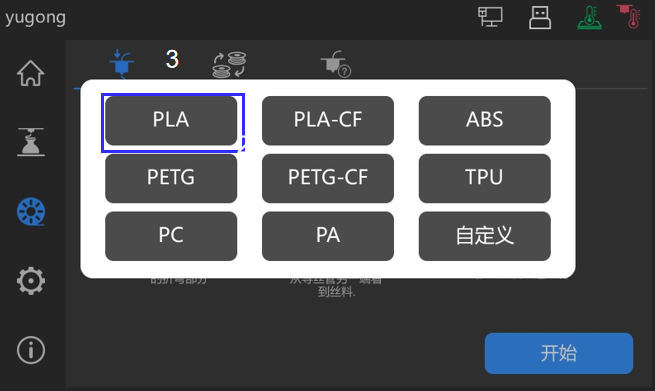Tap the blue 开始 start button
Screen dimensions: 655x391
[x=559, y=353]
